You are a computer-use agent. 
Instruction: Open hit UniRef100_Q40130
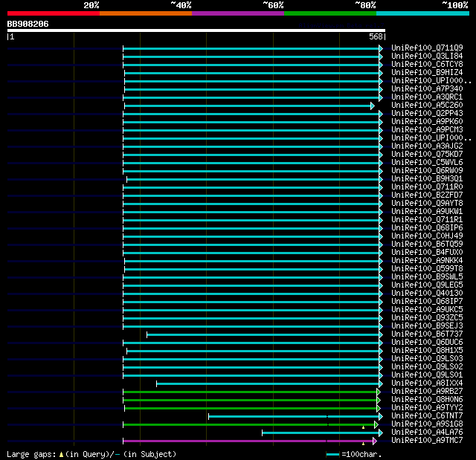pyautogui.click(x=427, y=294)
